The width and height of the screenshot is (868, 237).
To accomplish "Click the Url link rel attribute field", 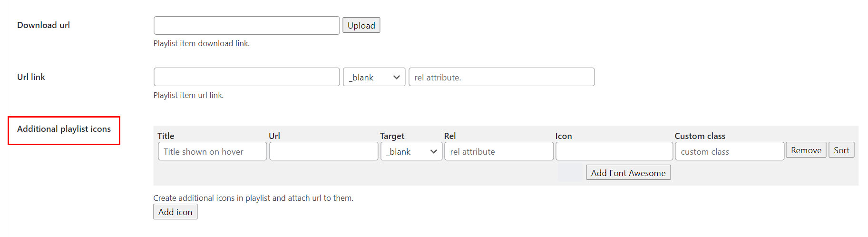I will click(x=501, y=77).
